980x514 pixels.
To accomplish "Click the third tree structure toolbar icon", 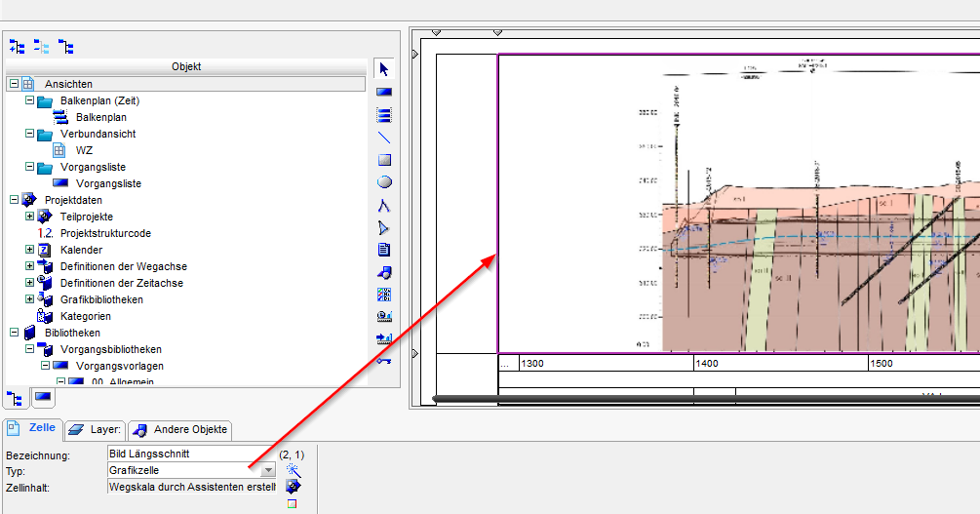I will 65,46.
